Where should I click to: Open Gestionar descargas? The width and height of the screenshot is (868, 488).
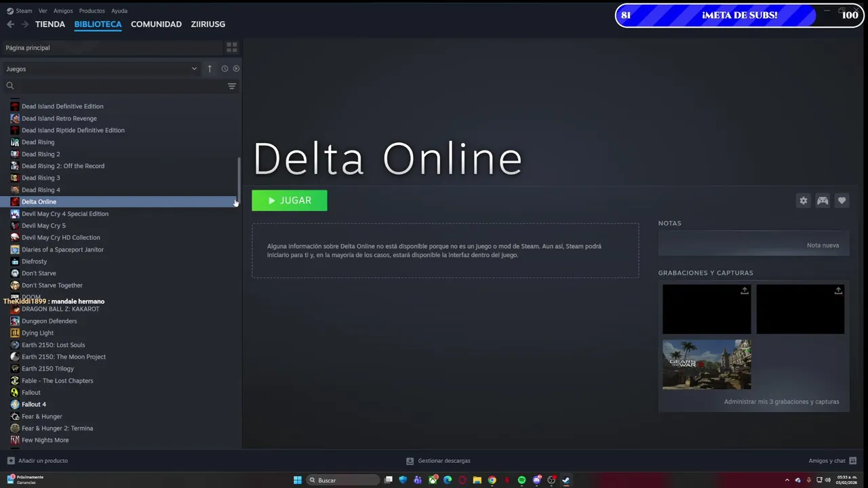point(438,461)
